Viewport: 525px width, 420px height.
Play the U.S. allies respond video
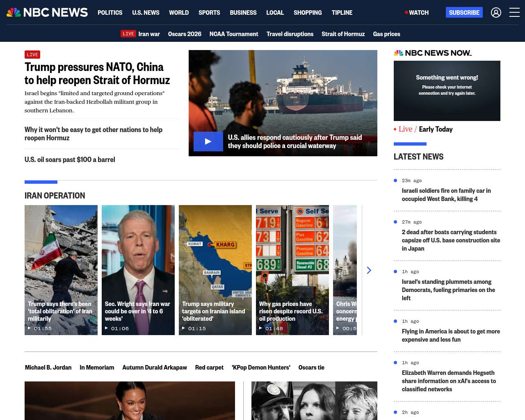(208, 142)
